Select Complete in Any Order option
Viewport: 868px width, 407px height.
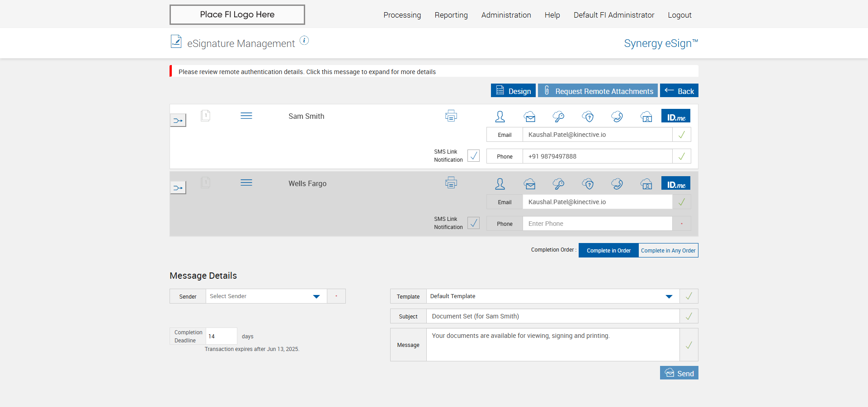[x=668, y=250]
